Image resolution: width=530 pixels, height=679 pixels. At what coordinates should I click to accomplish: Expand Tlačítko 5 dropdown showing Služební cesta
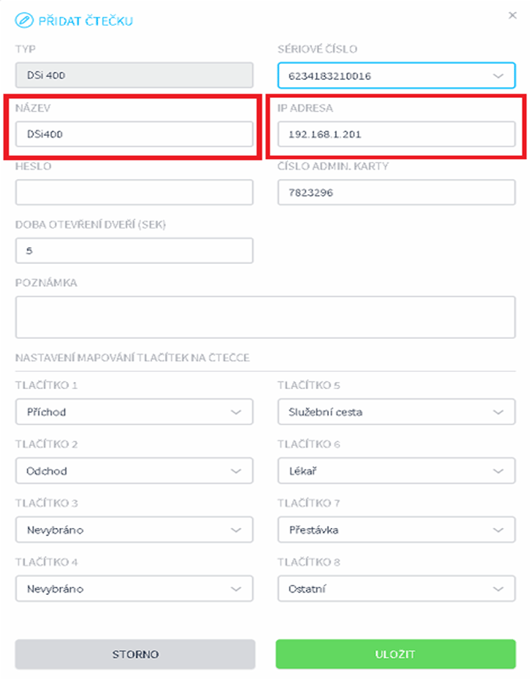(x=396, y=412)
